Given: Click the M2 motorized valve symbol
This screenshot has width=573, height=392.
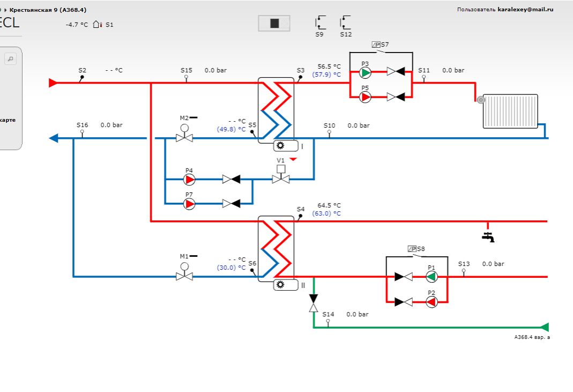Looking at the screenshot, I should point(185,134).
